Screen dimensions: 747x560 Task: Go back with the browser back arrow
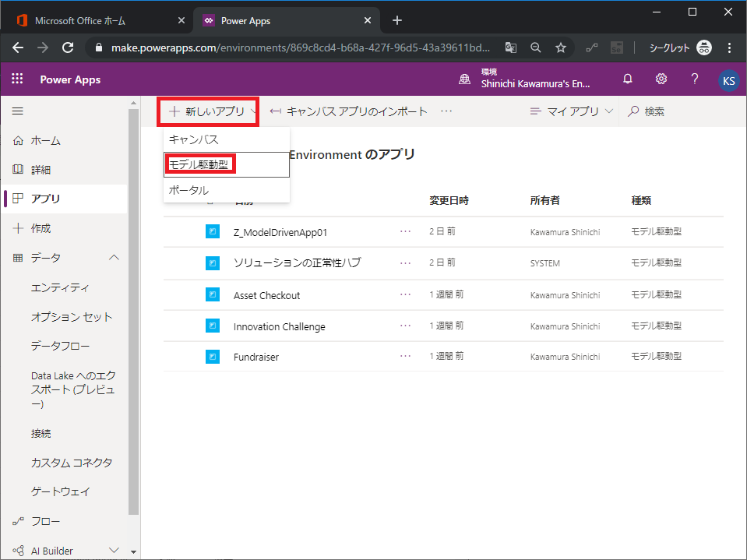[18, 48]
